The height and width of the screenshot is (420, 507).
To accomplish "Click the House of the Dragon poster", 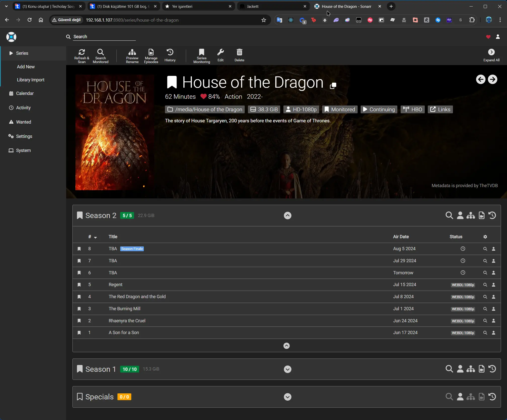I will point(115,132).
